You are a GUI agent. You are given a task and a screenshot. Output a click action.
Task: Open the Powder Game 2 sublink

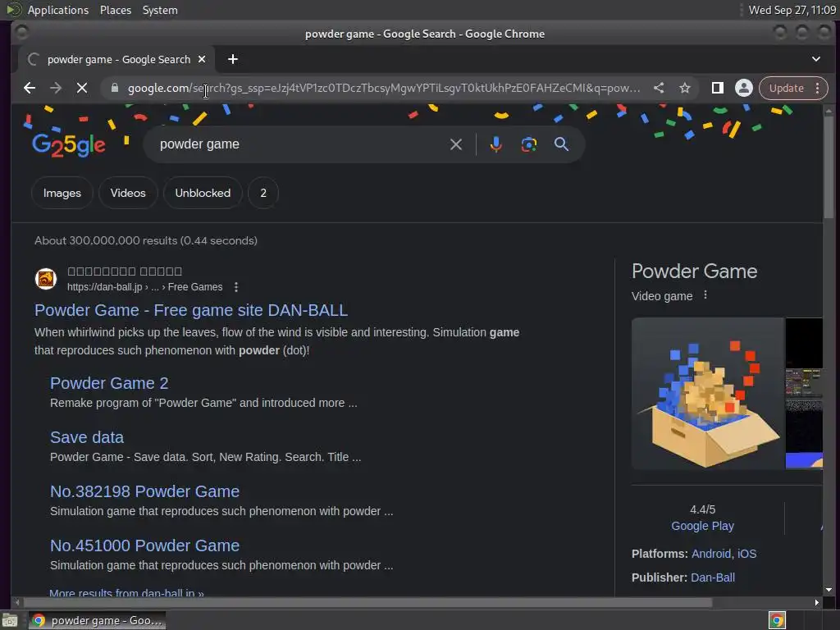pyautogui.click(x=109, y=383)
